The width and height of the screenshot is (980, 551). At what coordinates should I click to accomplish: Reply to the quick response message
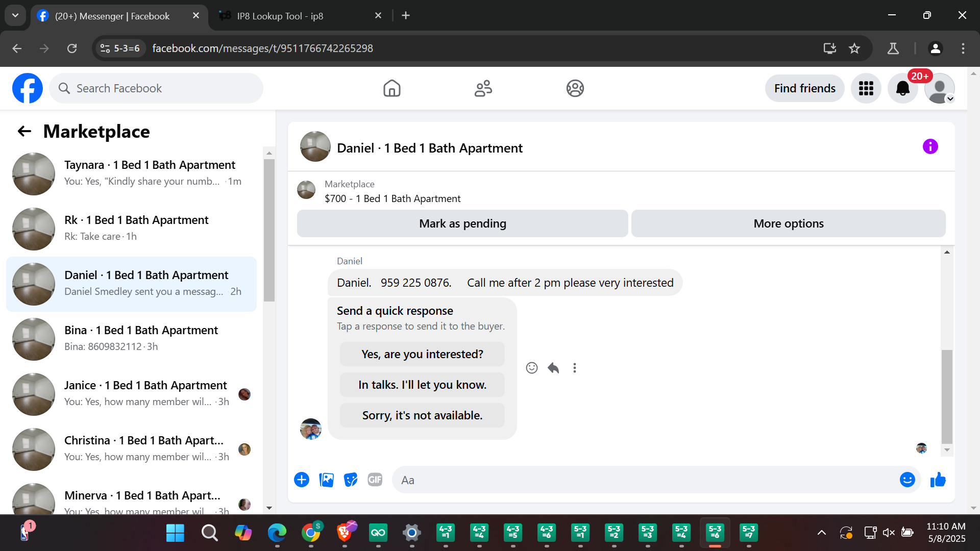553,368
